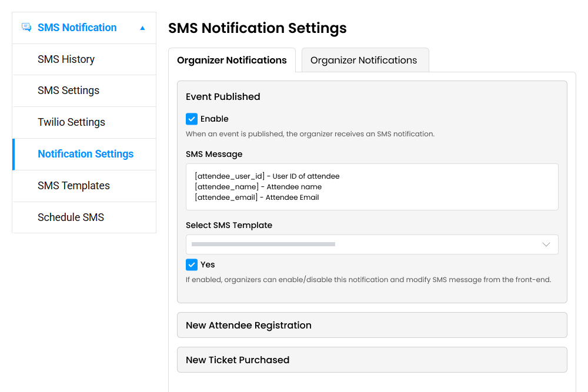The height and width of the screenshot is (392, 588).
Task: Click the chevron on the SMS Template selector
Action: (x=546, y=244)
